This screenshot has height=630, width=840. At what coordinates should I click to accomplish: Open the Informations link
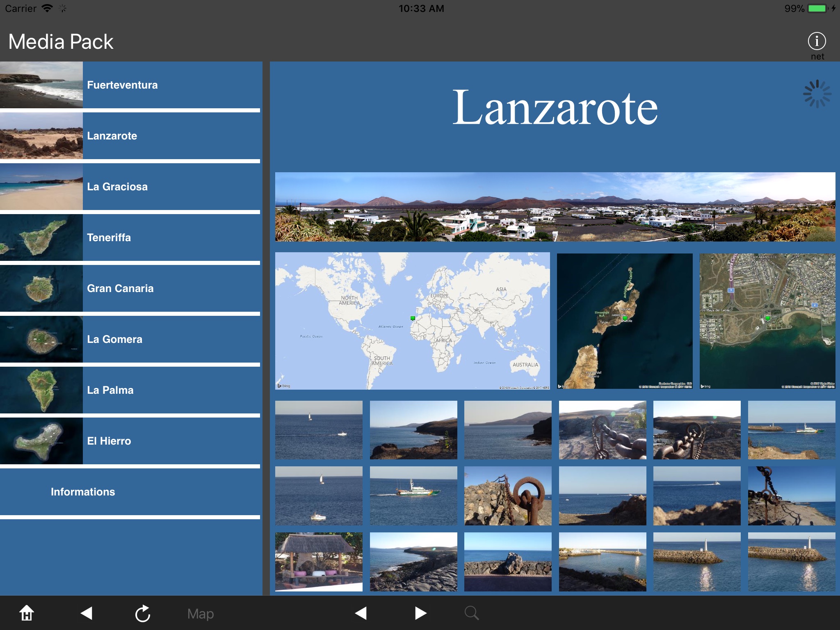pos(83,492)
